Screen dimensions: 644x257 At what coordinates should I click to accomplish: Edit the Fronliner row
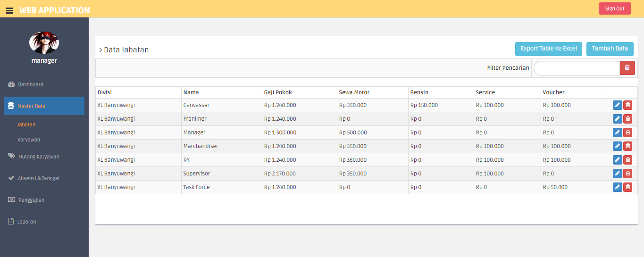coord(617,119)
